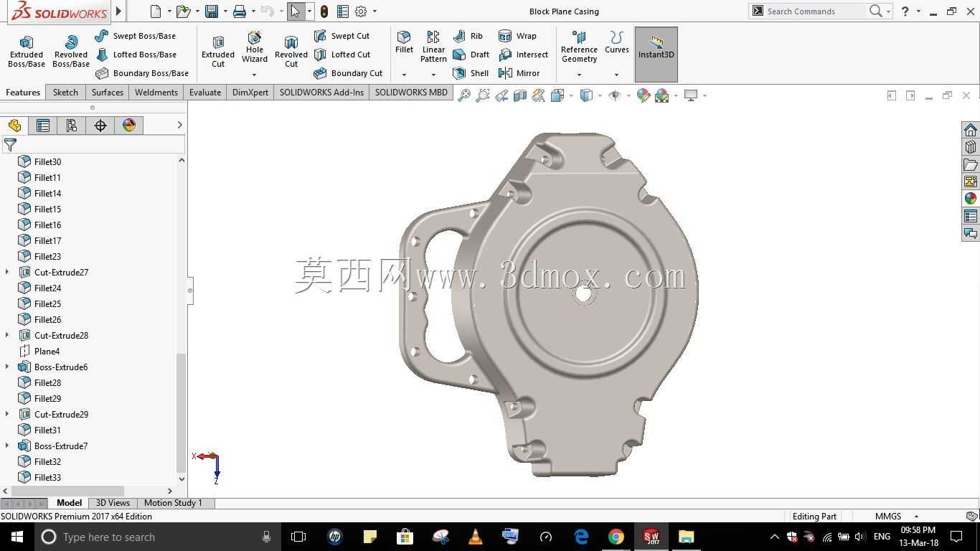Create a Linear Pattern
This screenshot has width=980, height=551.
coord(433,47)
